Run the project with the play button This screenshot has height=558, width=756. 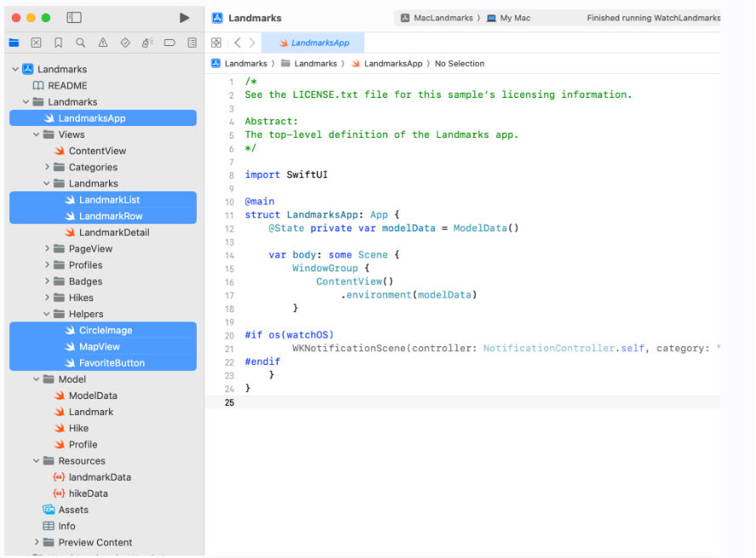pos(184,18)
